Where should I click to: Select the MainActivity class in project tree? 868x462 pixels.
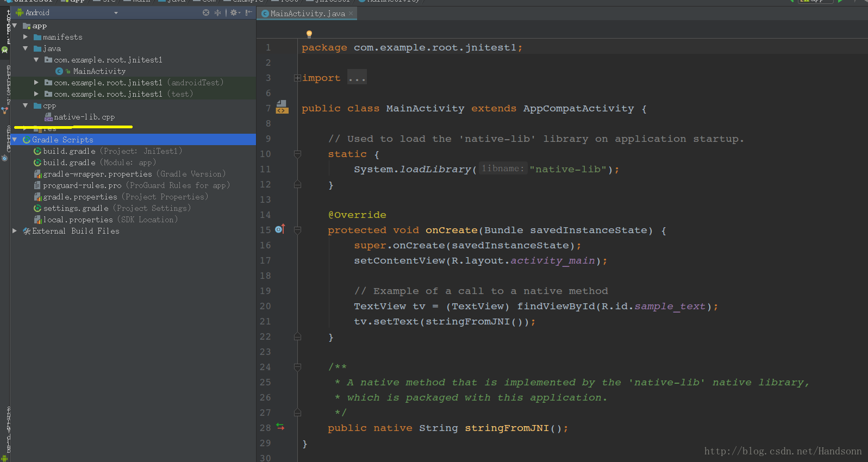click(x=99, y=71)
